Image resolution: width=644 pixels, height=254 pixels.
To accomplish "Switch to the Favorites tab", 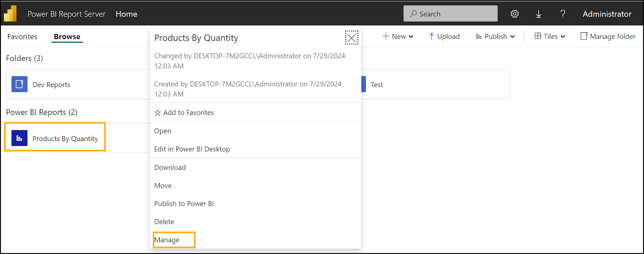I will (22, 37).
